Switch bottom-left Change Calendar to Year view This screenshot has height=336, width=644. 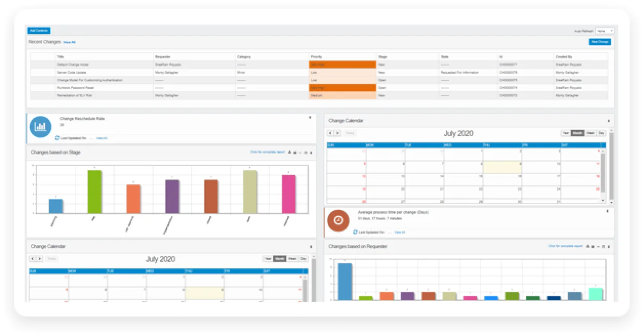click(x=268, y=259)
